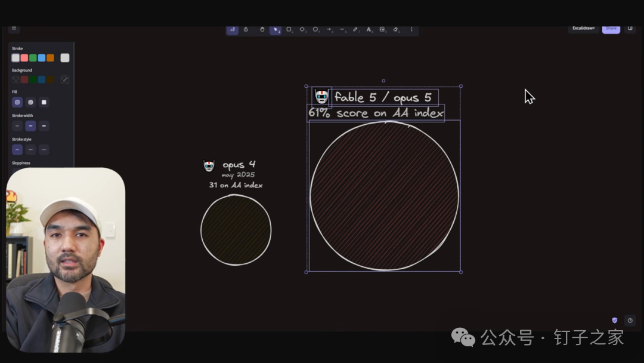Screen dimensions: 644x363
Task: Select the Rectangle tool
Action: (289, 30)
